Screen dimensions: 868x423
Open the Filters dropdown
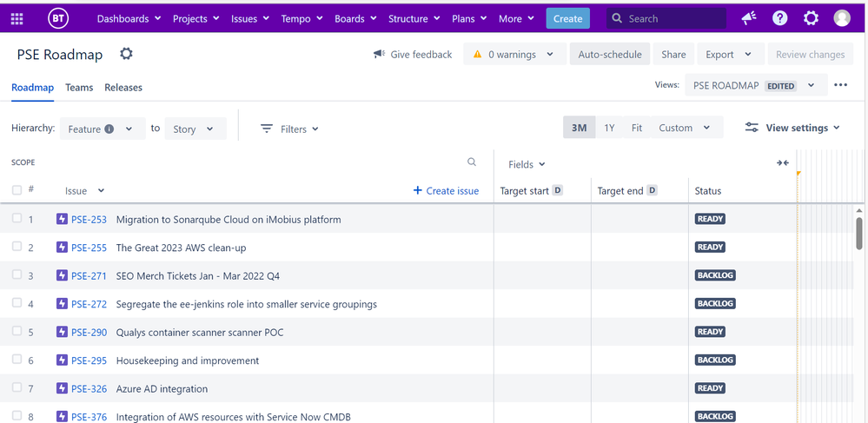point(290,129)
